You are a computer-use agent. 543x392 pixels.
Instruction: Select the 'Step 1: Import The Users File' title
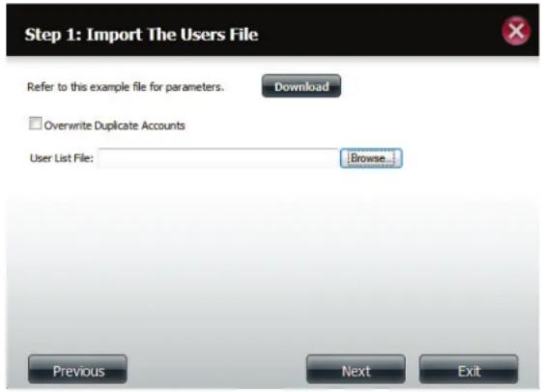point(141,34)
